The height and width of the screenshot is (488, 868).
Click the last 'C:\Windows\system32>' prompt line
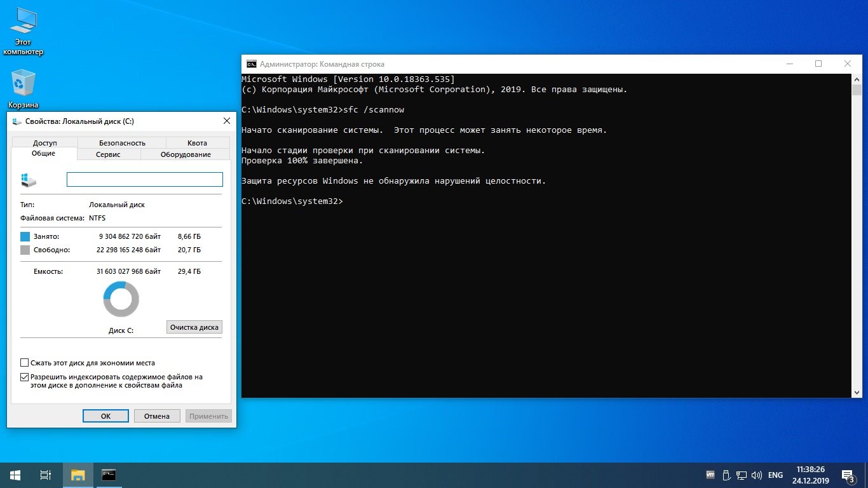point(292,201)
